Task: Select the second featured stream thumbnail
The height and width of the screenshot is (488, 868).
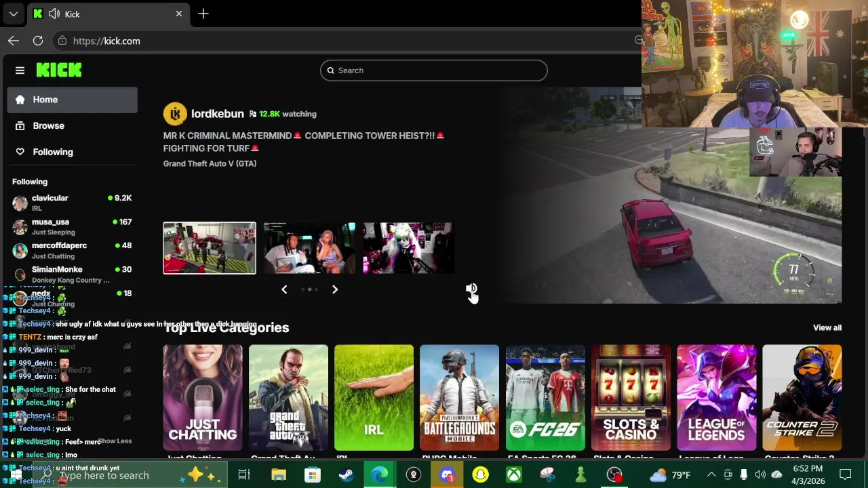Action: point(309,248)
